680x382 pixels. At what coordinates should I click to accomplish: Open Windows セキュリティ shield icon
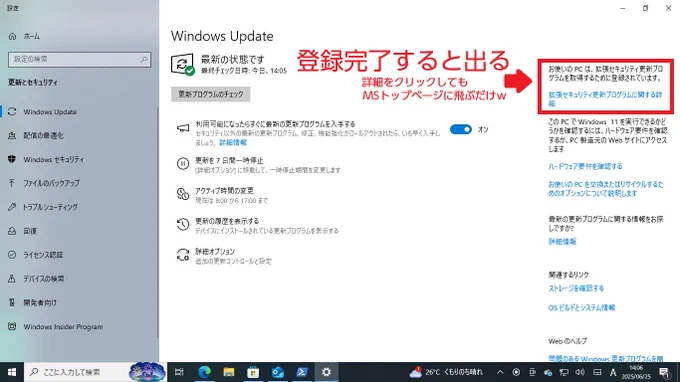[x=12, y=160]
